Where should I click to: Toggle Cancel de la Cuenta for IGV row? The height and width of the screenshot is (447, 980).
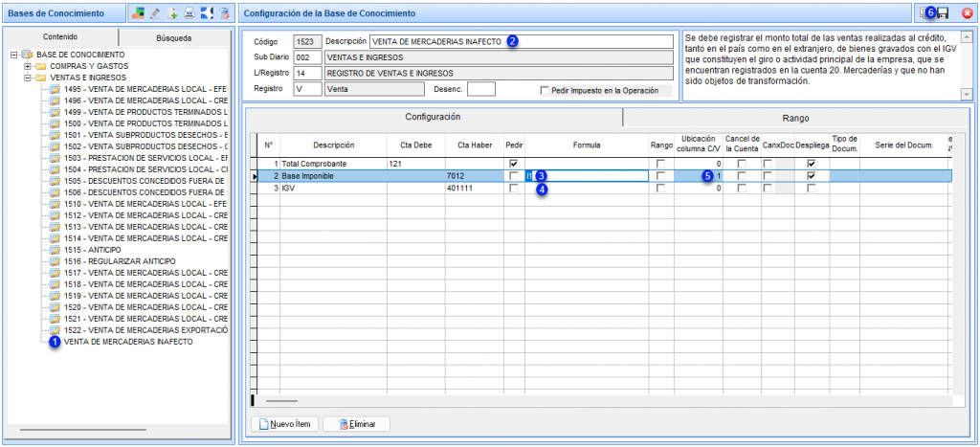pos(742,188)
